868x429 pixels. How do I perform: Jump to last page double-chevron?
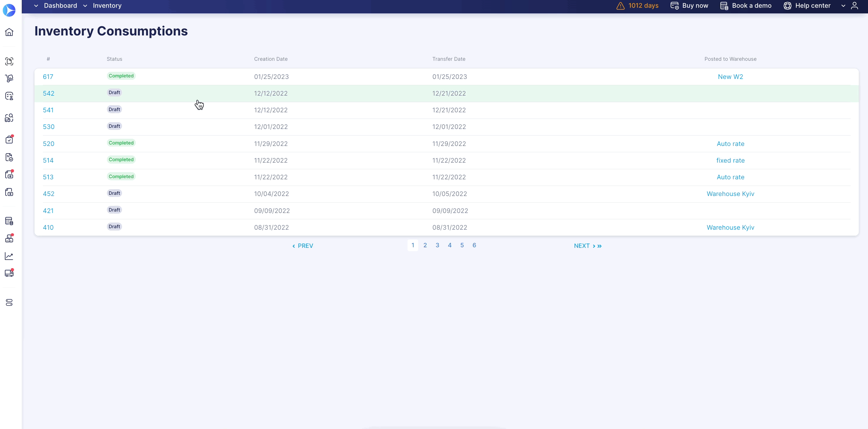(x=600, y=246)
